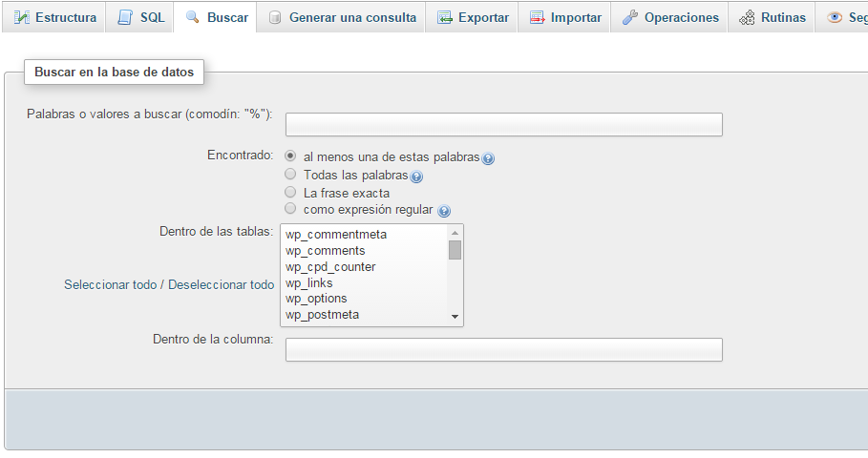868x458 pixels.
Task: Click the 'Seleccionar todo' link
Action: pyautogui.click(x=111, y=284)
